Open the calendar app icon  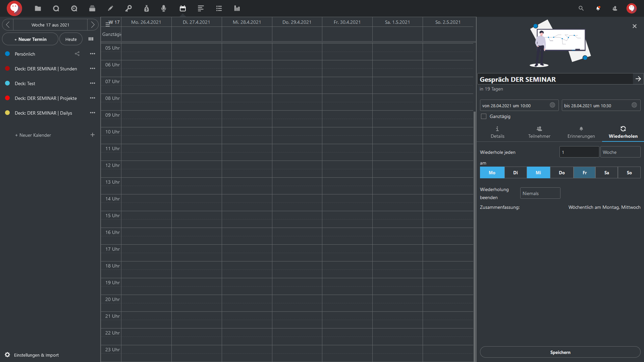(x=182, y=8)
